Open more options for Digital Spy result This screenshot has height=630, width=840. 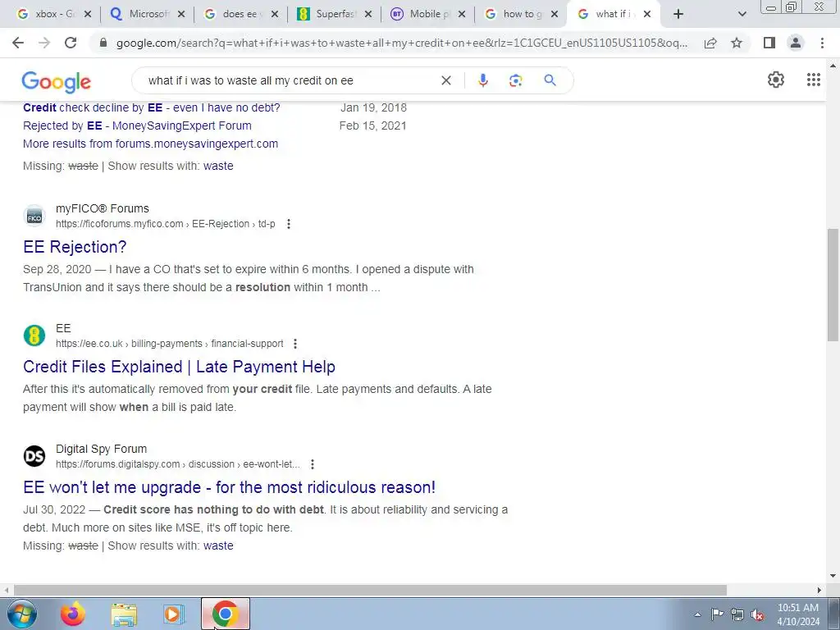tap(313, 464)
